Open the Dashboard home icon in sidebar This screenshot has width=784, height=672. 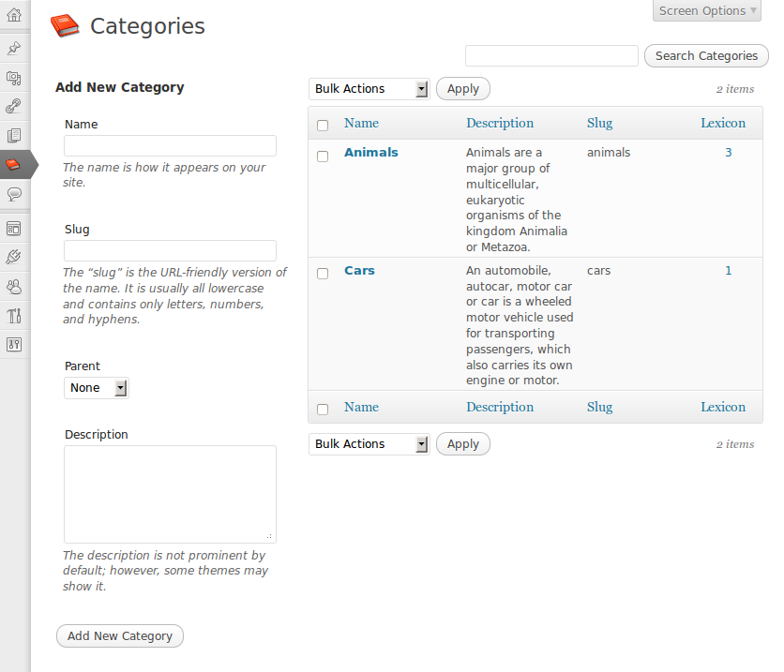(x=14, y=15)
